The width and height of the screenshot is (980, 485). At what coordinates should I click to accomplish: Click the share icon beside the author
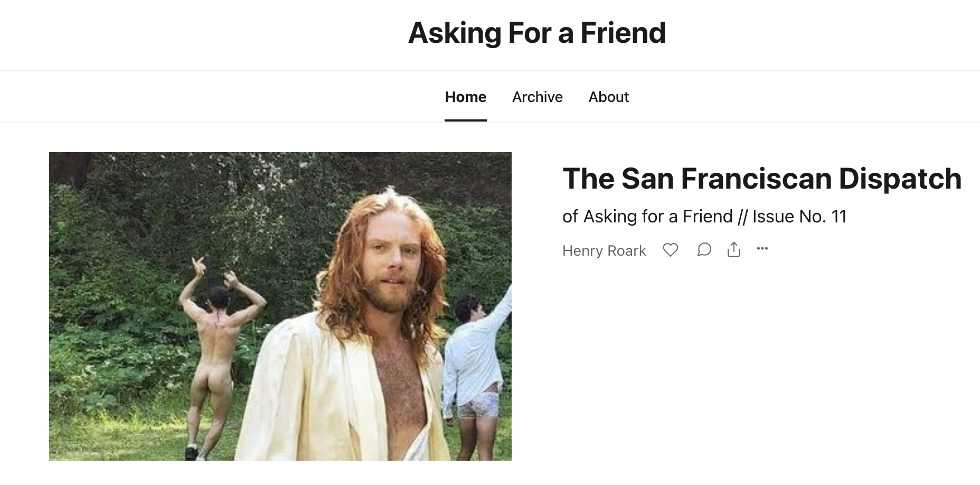(x=734, y=249)
